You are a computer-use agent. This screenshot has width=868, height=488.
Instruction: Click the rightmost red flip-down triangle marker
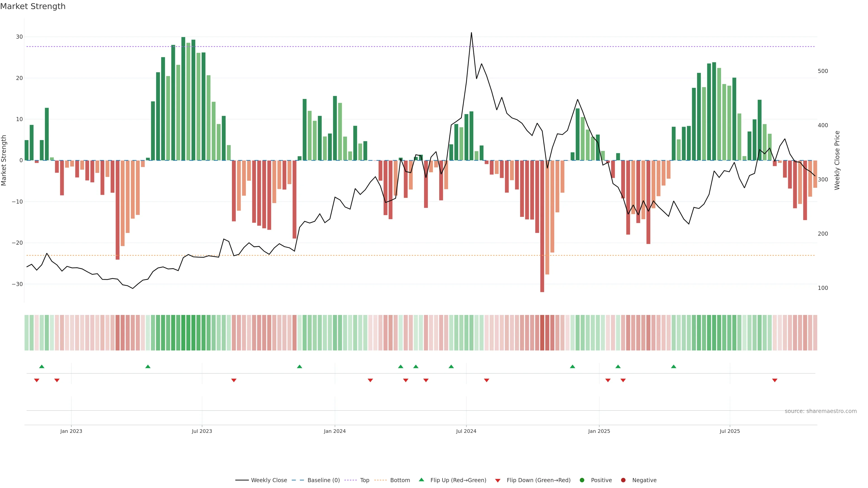point(775,380)
